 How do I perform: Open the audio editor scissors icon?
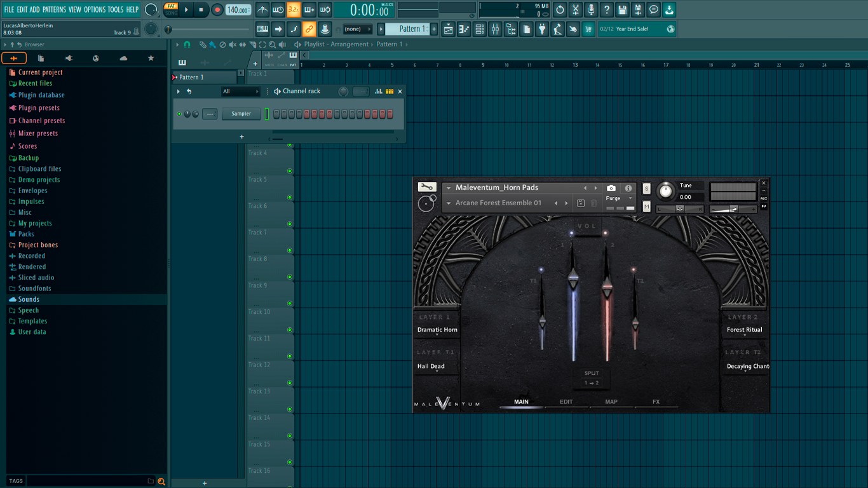click(576, 10)
